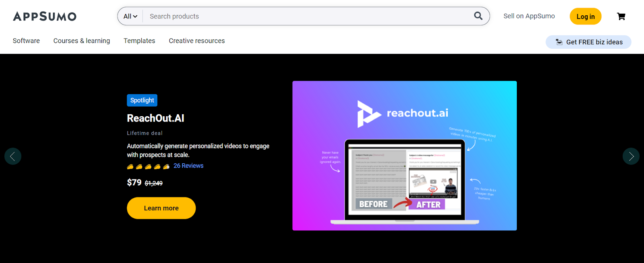Screen dimensions: 644x263
Task: Click the crossed-out $1,249 price
Action: tap(154, 183)
